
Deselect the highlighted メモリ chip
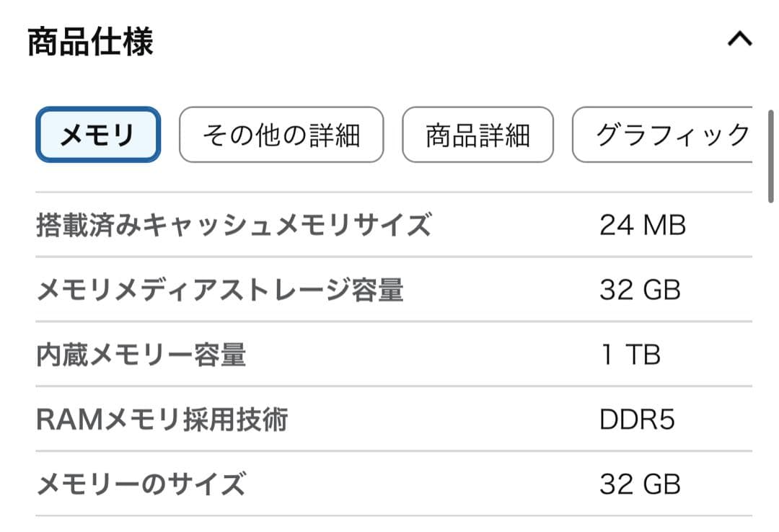[97, 134]
